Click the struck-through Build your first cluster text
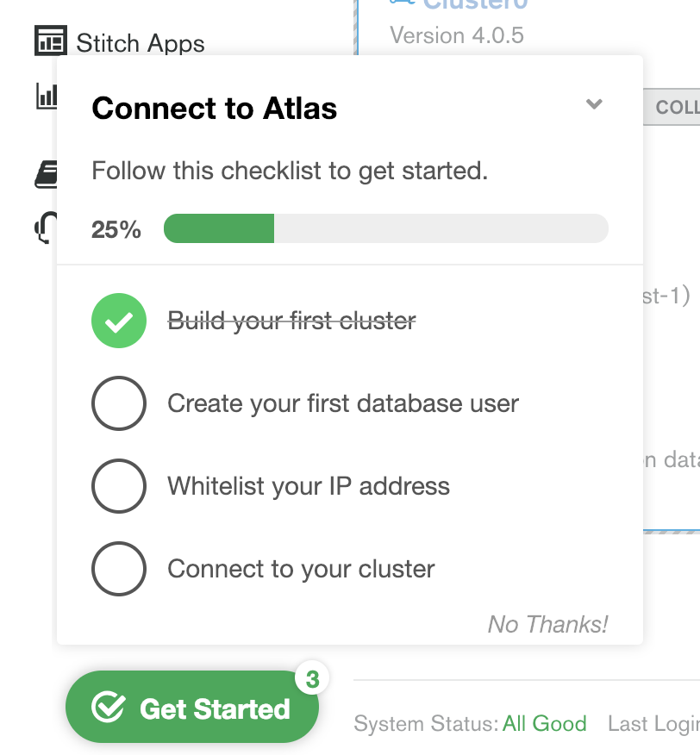The width and height of the screenshot is (700, 755). (x=291, y=321)
